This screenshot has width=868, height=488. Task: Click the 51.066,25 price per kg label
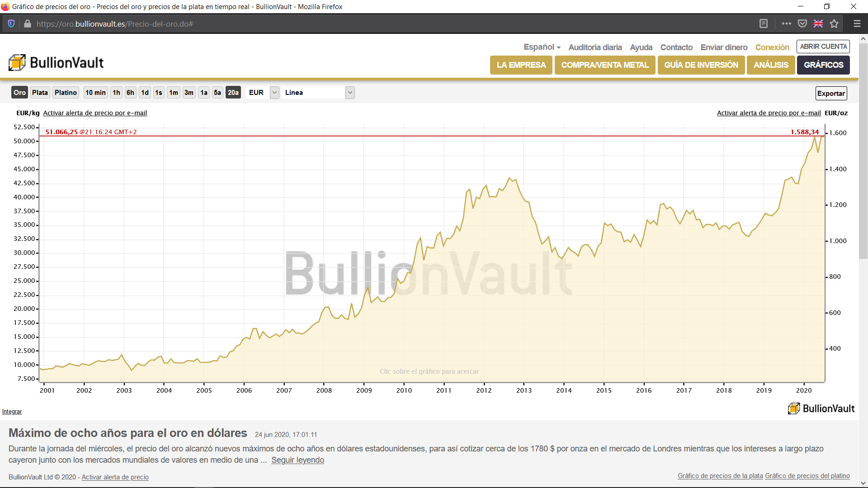(x=61, y=132)
